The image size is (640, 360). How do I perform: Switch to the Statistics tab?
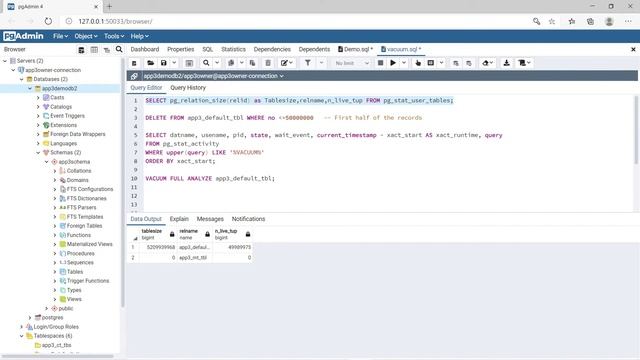coord(233,49)
